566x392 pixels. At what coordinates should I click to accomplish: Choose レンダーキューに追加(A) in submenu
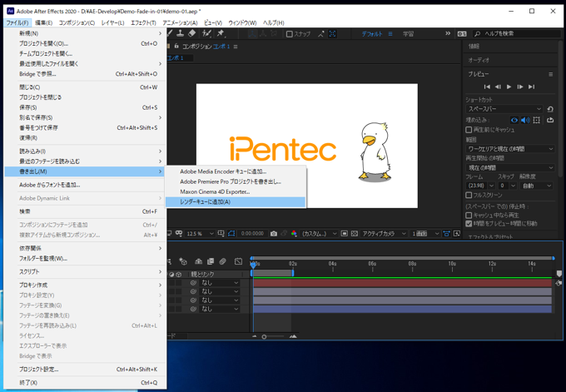236,201
